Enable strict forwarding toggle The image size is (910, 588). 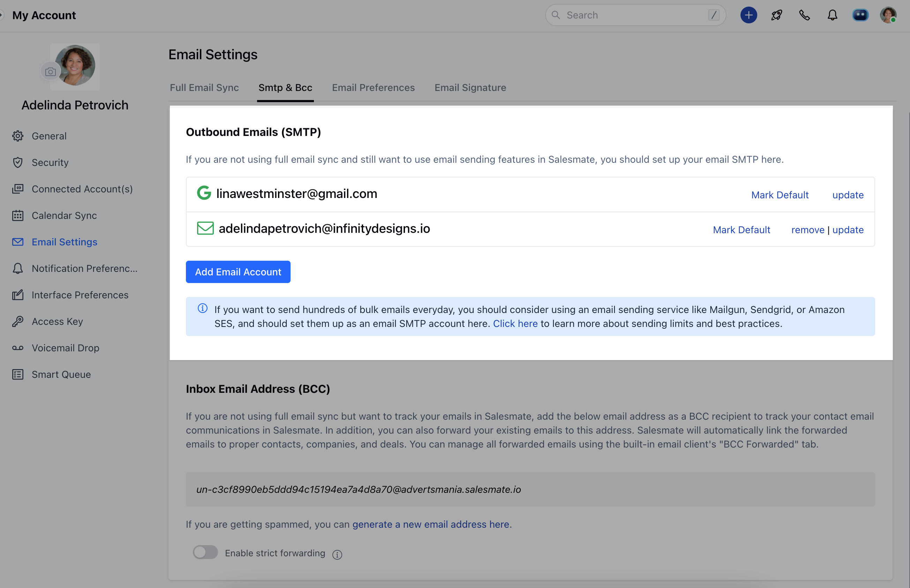205,552
